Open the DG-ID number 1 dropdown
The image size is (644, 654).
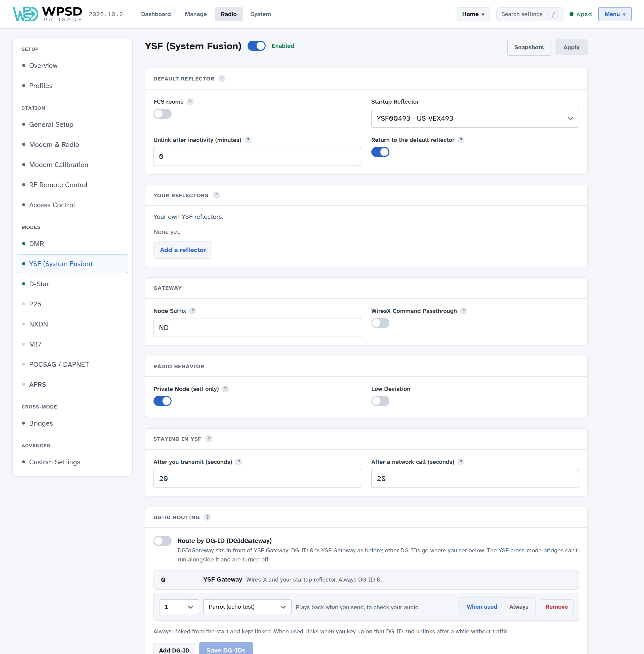pos(179,607)
